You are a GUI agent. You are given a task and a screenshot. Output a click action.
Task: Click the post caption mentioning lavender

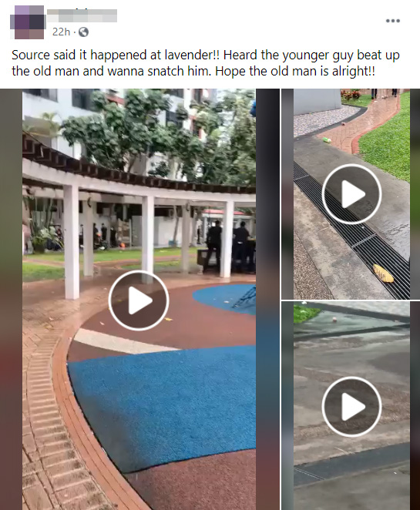tap(206, 62)
